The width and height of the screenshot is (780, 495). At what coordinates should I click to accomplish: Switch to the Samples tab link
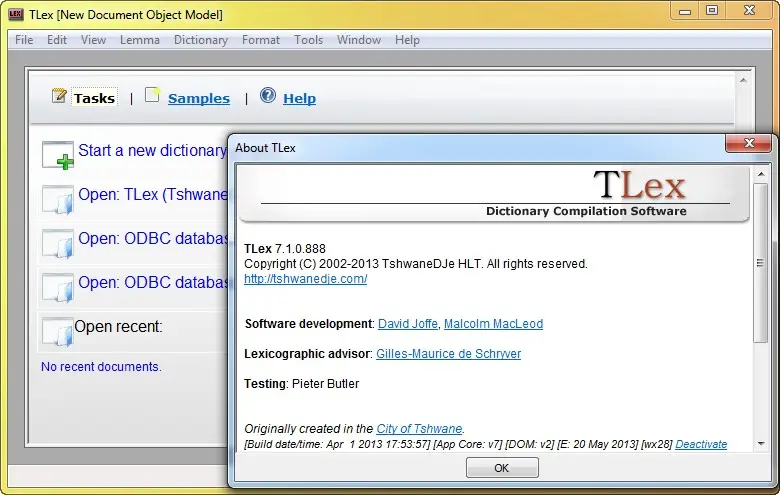tap(199, 99)
